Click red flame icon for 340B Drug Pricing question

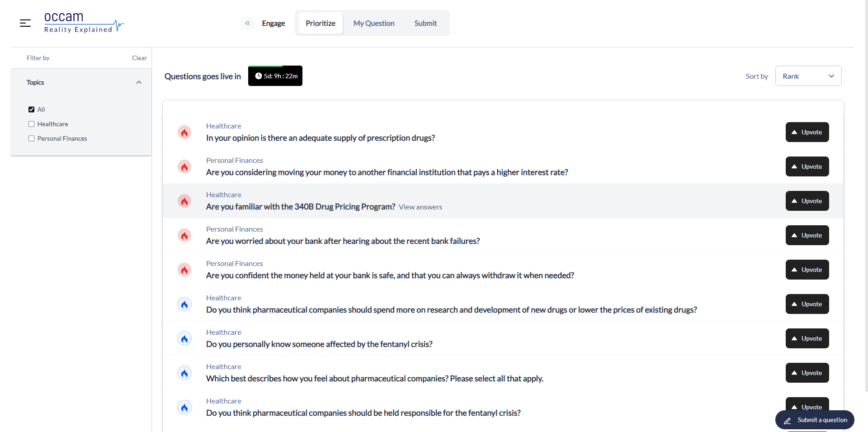[x=184, y=201]
